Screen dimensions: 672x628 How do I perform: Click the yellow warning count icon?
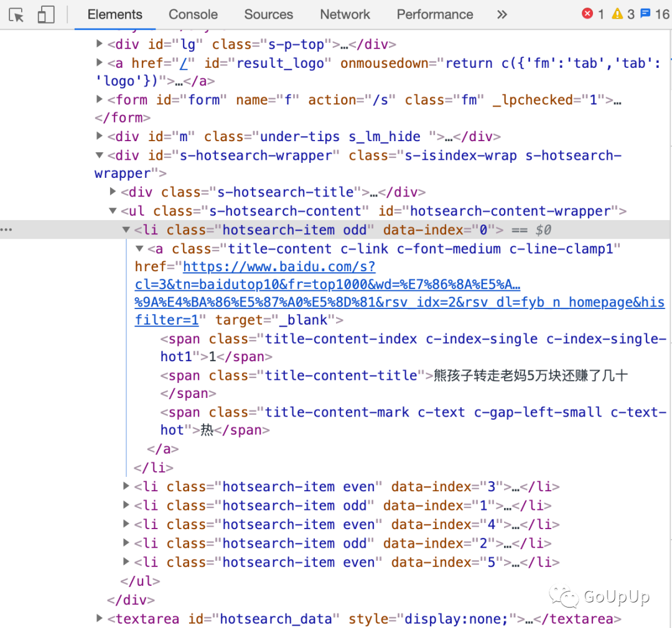coord(617,14)
